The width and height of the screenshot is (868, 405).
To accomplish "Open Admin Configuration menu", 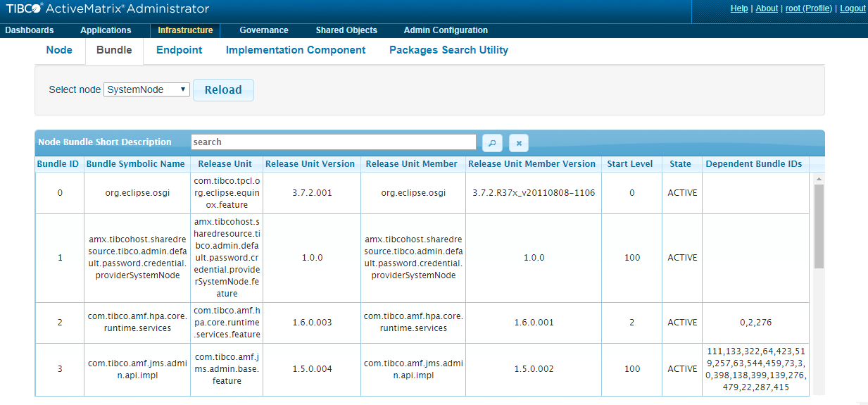I will (446, 30).
